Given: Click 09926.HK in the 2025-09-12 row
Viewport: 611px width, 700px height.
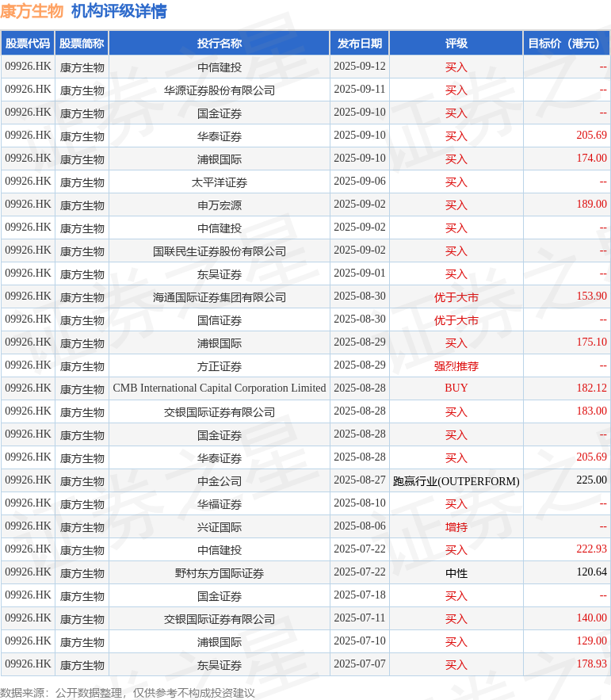Looking at the screenshot, I should pyautogui.click(x=28, y=66).
